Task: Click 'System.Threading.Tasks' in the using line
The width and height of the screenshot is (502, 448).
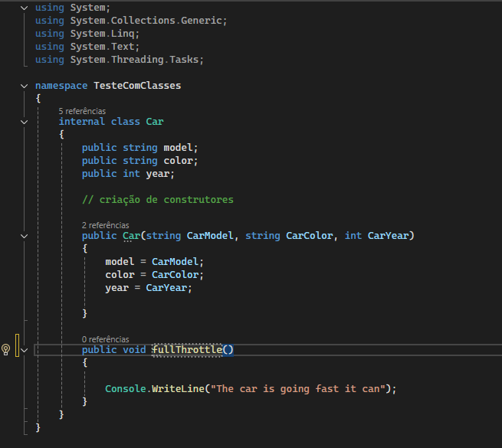Action: click(134, 60)
